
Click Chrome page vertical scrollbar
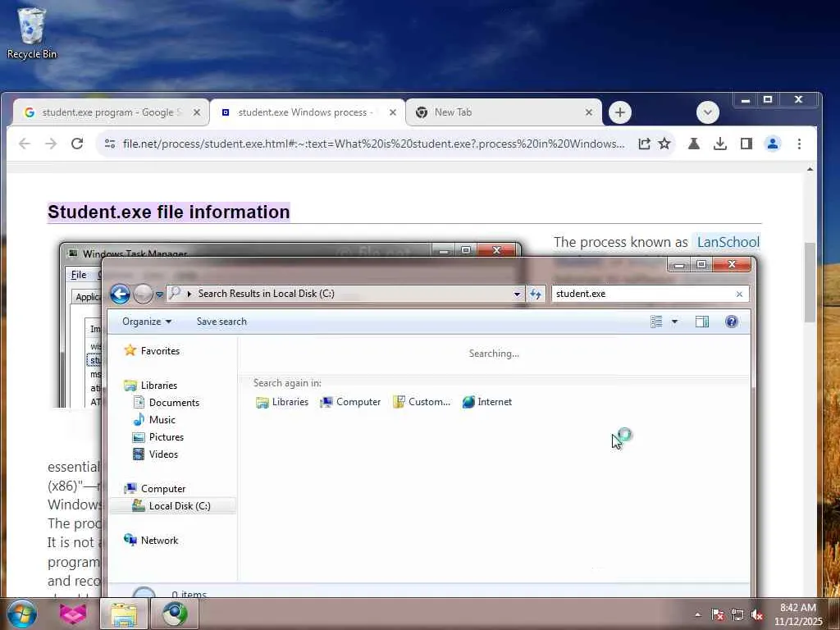click(x=810, y=282)
